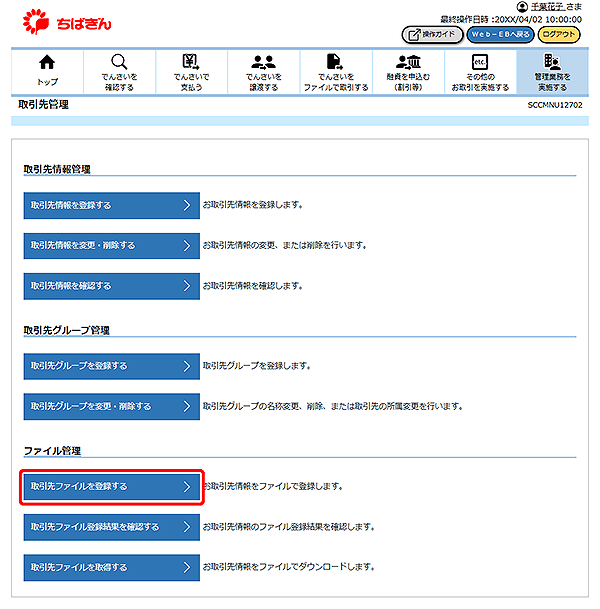Click the user name link at top right
This screenshot has width=600, height=609.
(548, 7)
